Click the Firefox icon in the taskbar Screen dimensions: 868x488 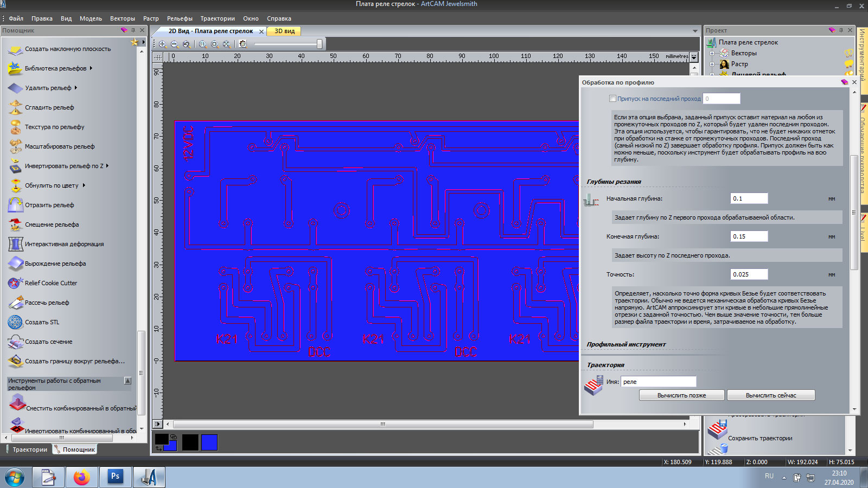(81, 478)
